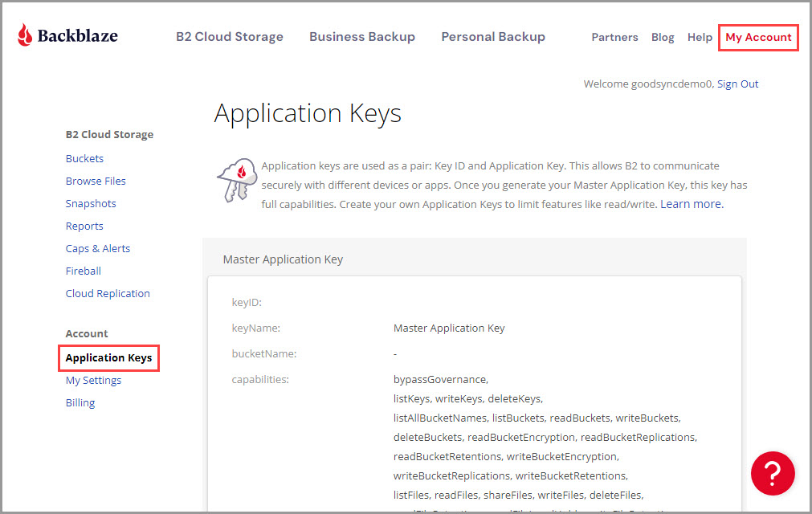This screenshot has height=514, width=812.
Task: Click the keyName value Master Application Key
Action: coord(449,328)
